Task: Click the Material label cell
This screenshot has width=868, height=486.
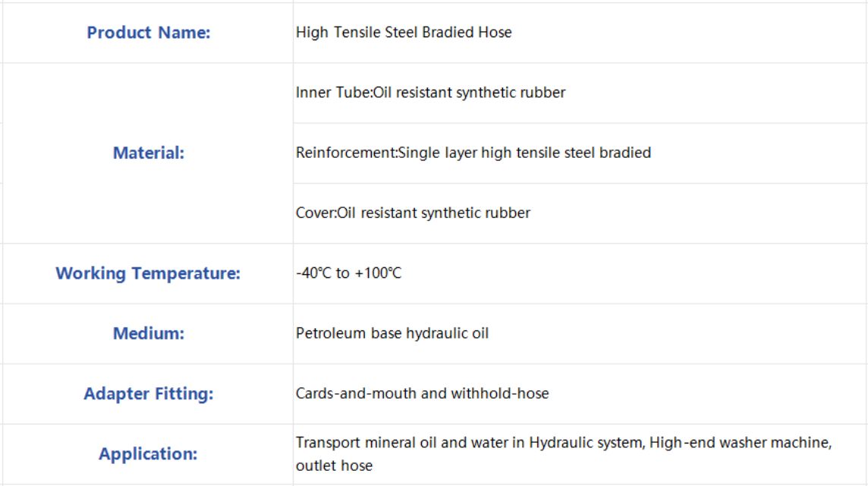Action: 149,153
